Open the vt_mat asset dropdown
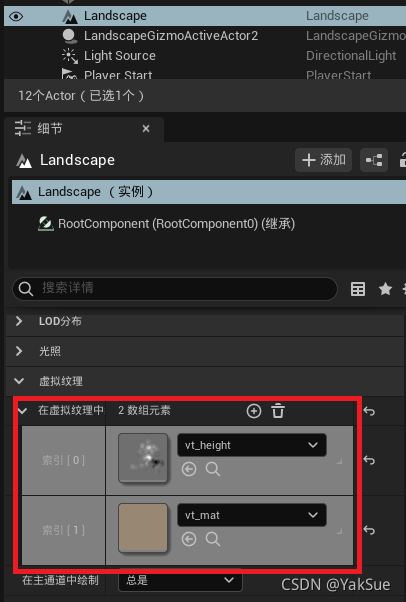The image size is (406, 602). point(252,515)
